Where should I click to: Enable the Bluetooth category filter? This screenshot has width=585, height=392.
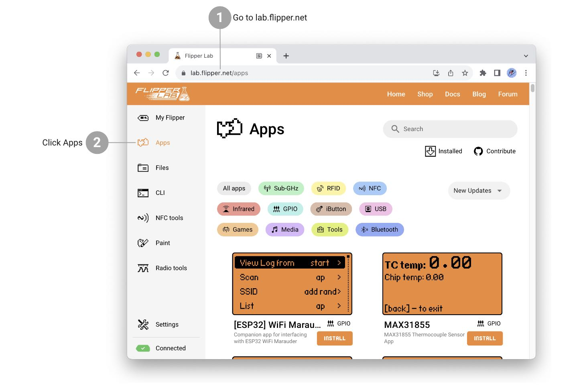(380, 230)
